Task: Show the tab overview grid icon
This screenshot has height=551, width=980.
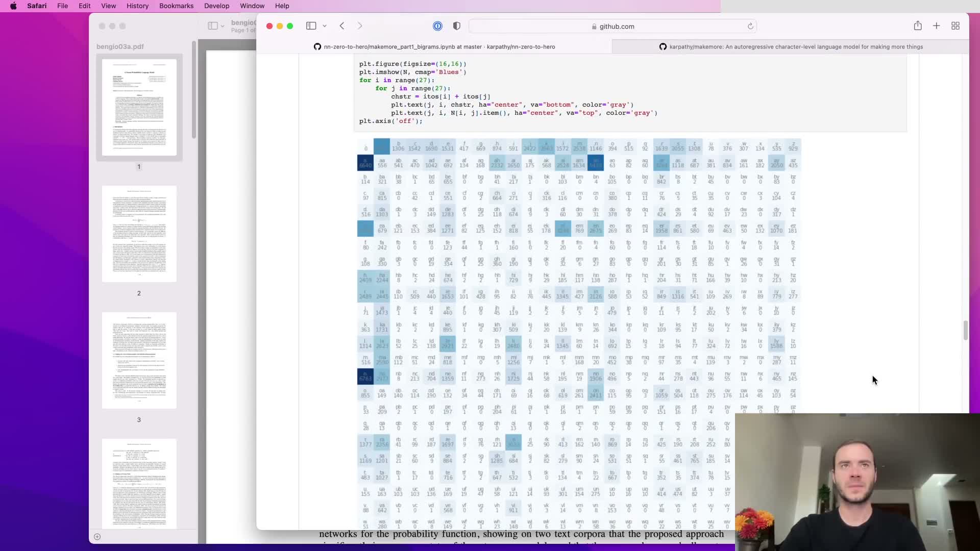Action: click(x=955, y=26)
